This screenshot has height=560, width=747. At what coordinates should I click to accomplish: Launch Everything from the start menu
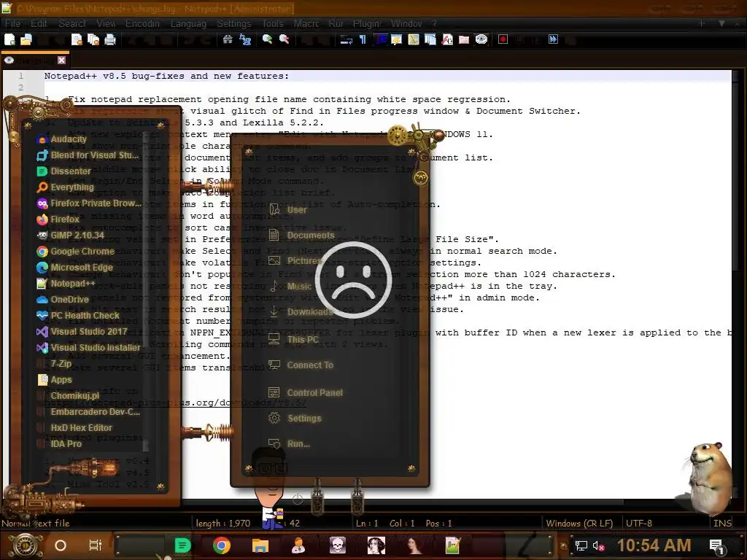click(65, 187)
